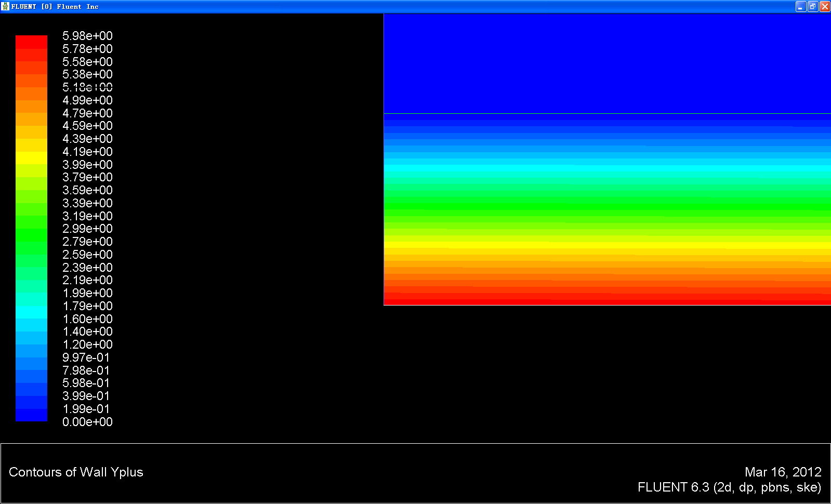
Task: Click the 3.99e-01 legend value
Action: point(86,396)
